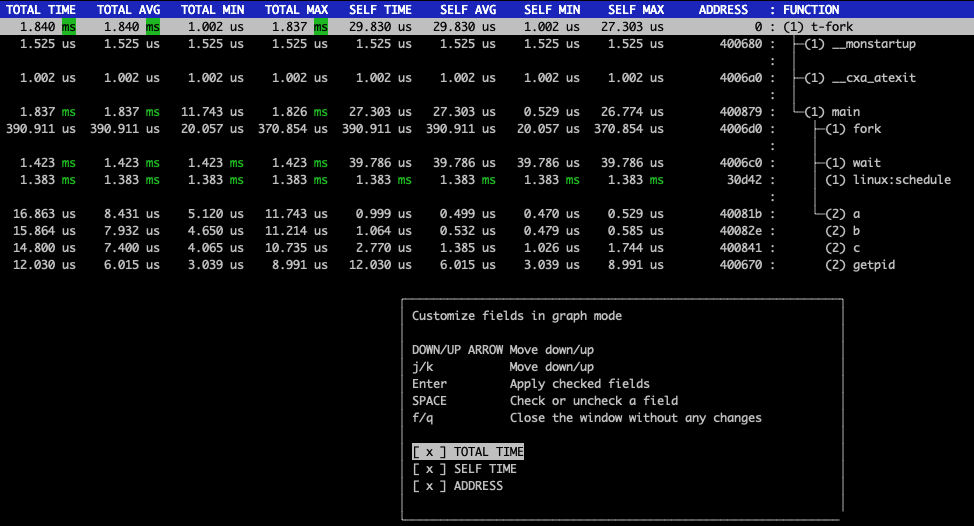Viewport: 974px width, 526px height.
Task: Click address value 400841
Action: [x=740, y=247]
